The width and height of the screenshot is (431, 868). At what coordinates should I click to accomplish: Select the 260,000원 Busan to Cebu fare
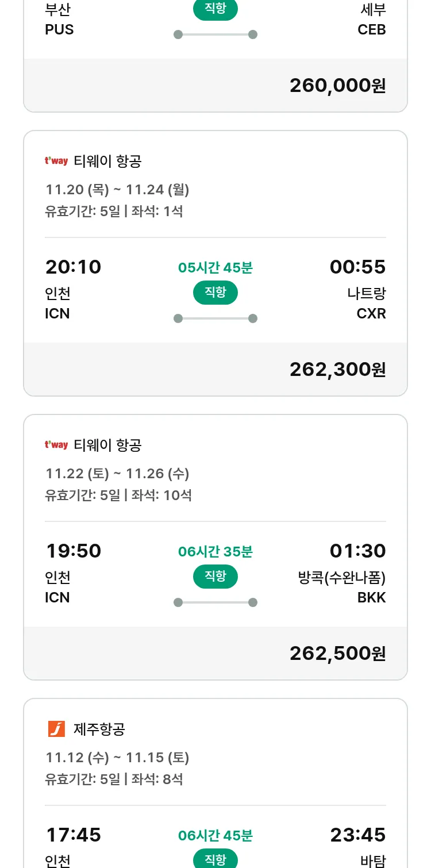(x=337, y=86)
